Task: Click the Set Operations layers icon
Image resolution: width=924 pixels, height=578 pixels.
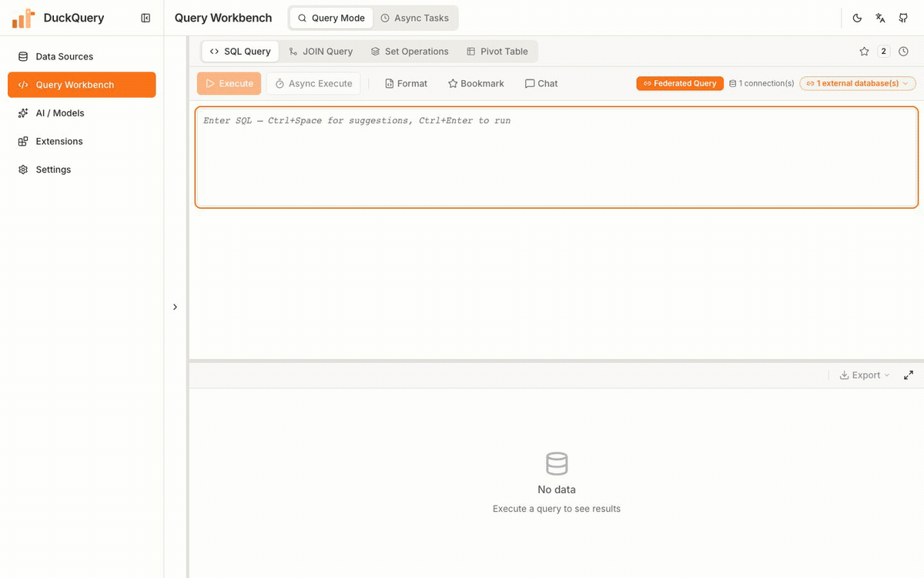Action: [375, 52]
